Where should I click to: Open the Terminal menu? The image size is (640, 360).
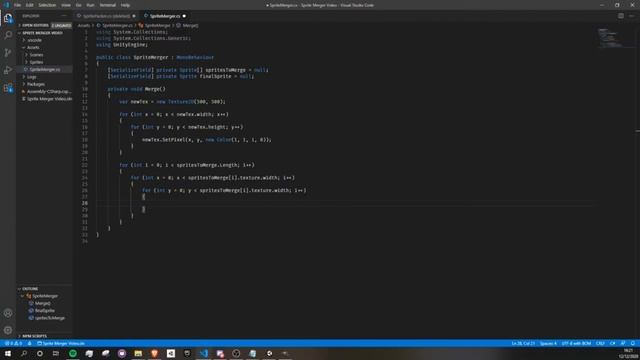(x=107, y=5)
